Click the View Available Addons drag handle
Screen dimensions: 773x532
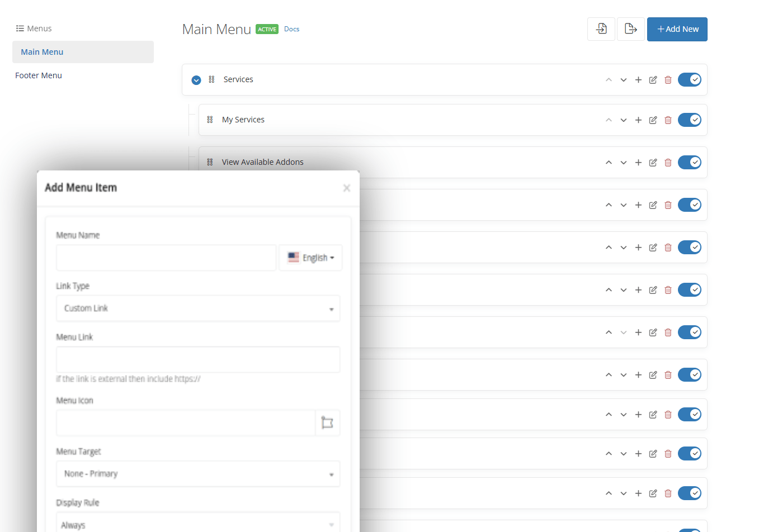pyautogui.click(x=210, y=162)
